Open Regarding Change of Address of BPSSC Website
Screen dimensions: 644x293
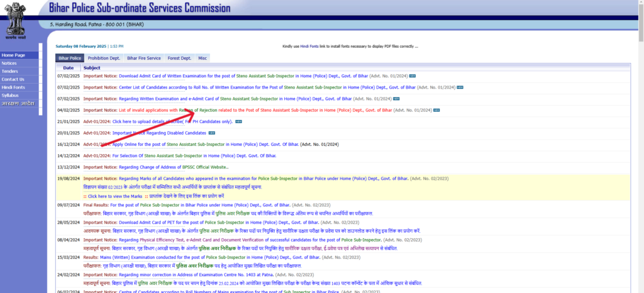(174, 167)
